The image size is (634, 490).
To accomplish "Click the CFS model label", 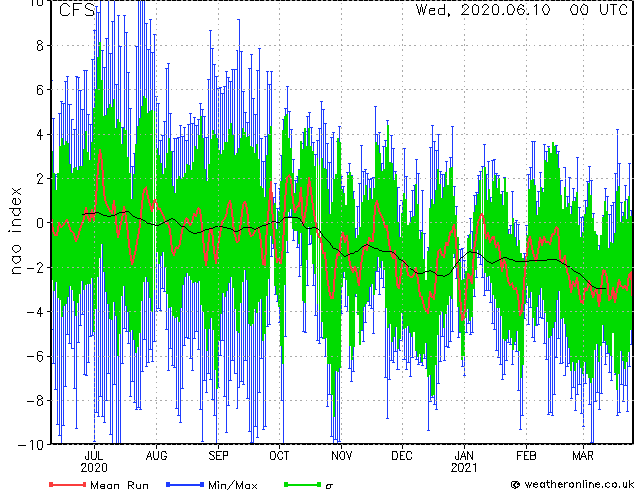I will pos(77,10).
